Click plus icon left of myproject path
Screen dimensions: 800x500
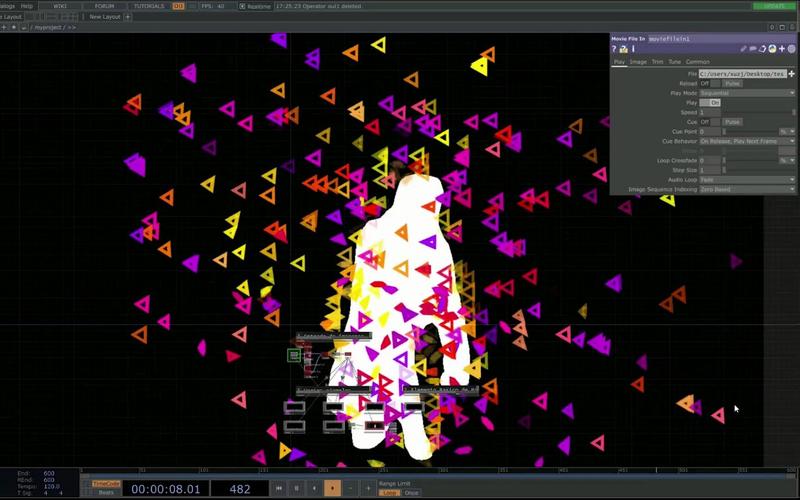(4, 27)
